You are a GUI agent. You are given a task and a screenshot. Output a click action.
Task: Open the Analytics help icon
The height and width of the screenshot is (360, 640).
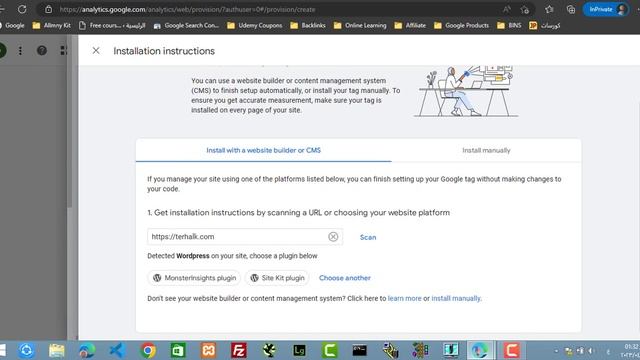pyautogui.click(x=42, y=51)
